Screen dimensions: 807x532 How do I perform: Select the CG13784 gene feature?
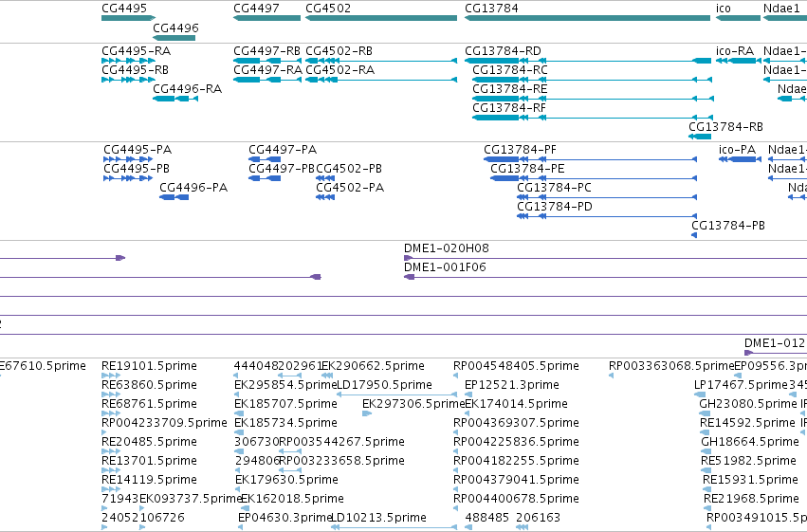(587, 18)
